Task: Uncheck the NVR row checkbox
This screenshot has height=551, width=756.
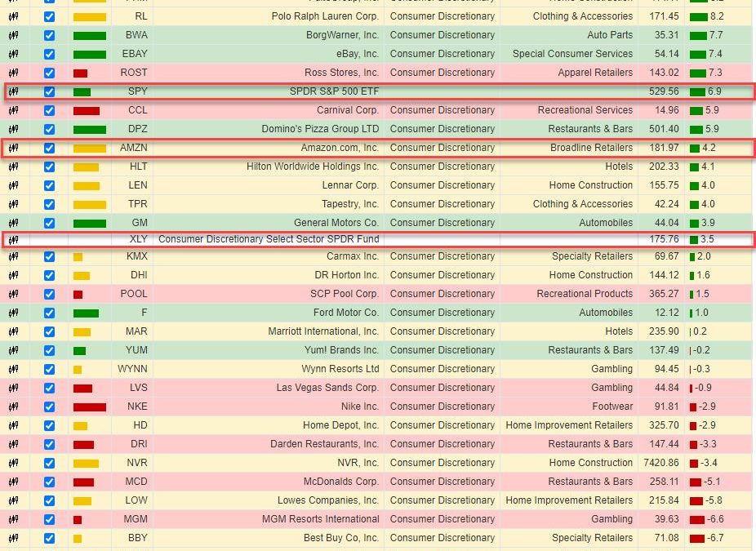Action: pos(49,464)
